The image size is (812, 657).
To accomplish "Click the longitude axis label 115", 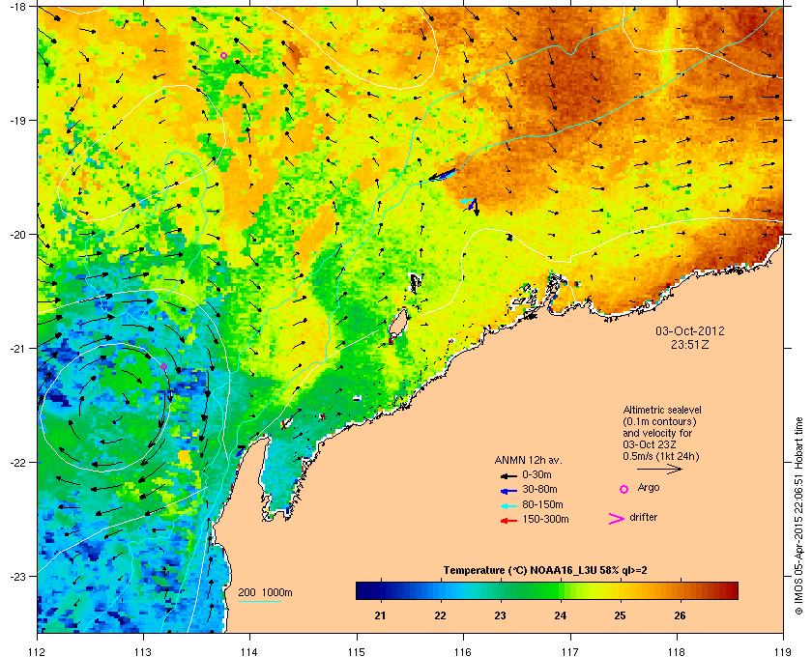I will coord(357,651).
